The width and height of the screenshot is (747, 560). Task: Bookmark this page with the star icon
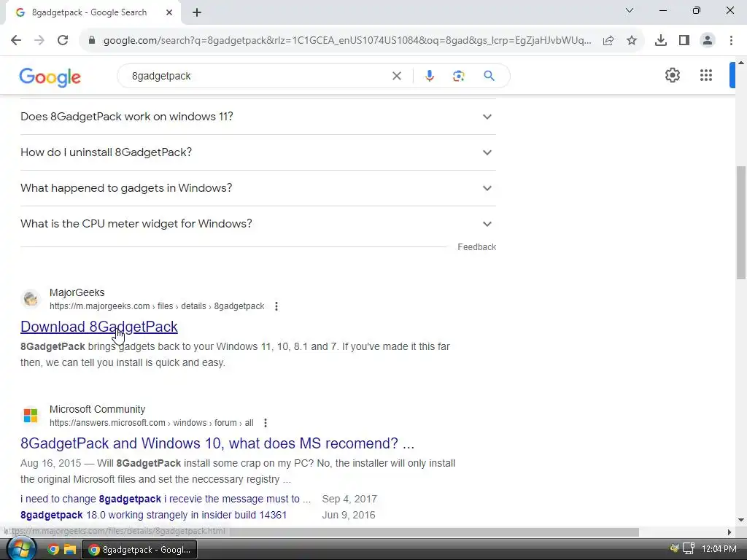632,41
